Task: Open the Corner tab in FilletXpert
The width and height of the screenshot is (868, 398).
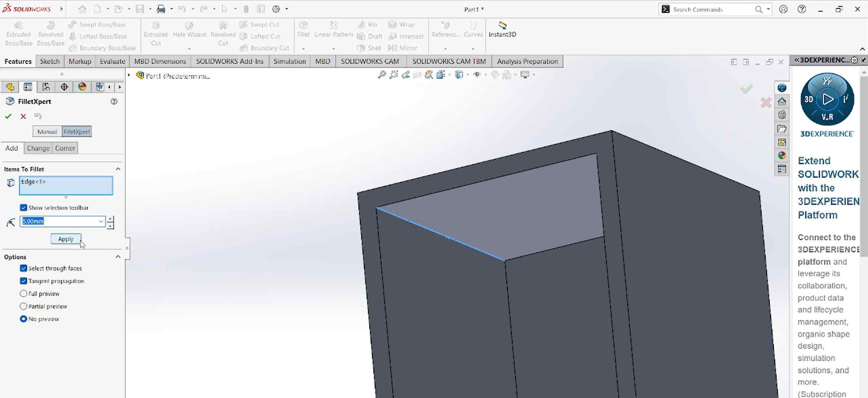Action: click(65, 148)
